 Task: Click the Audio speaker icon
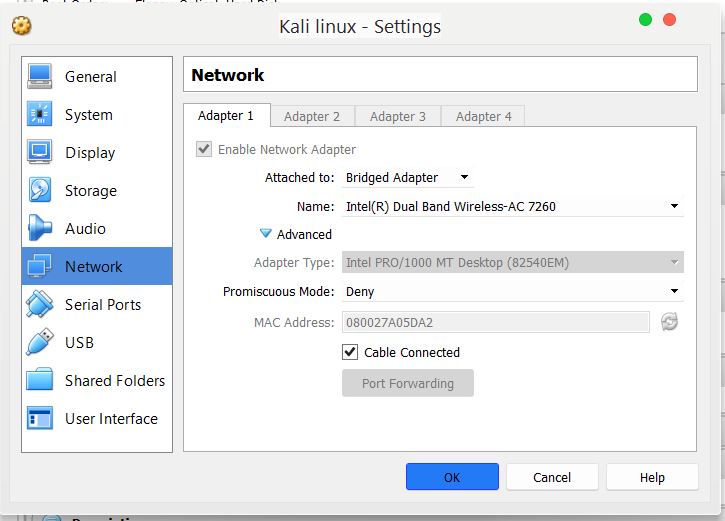coord(39,228)
